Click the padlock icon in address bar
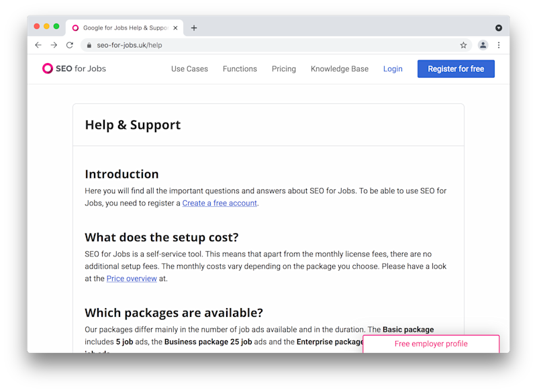The image size is (537, 392). tap(90, 45)
